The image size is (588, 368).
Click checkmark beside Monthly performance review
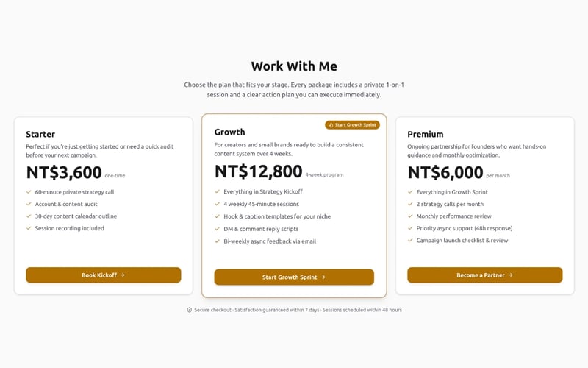(410, 216)
